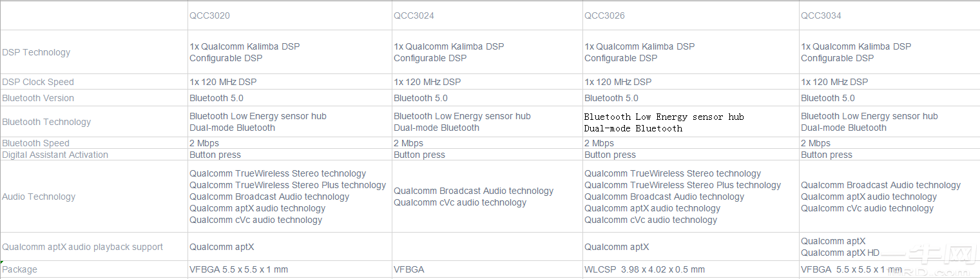
Task: Select the Bluetooth Technology row label
Action: pyautogui.click(x=46, y=122)
